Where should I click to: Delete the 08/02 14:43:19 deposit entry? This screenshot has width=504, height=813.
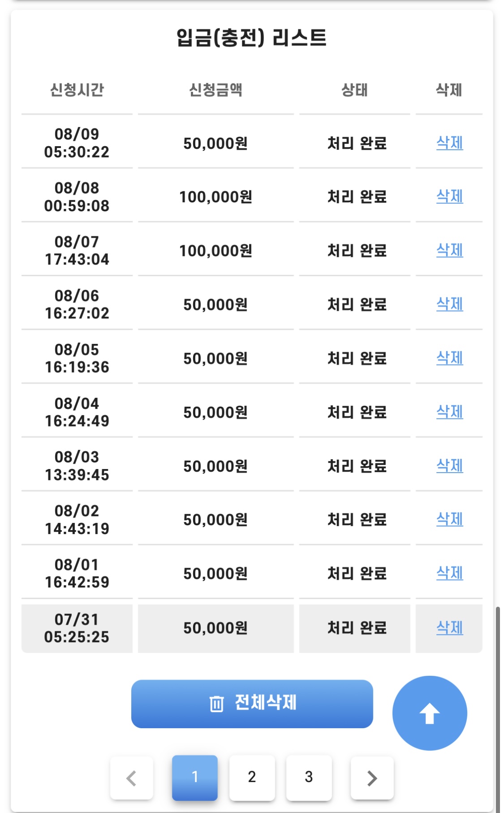[449, 519]
